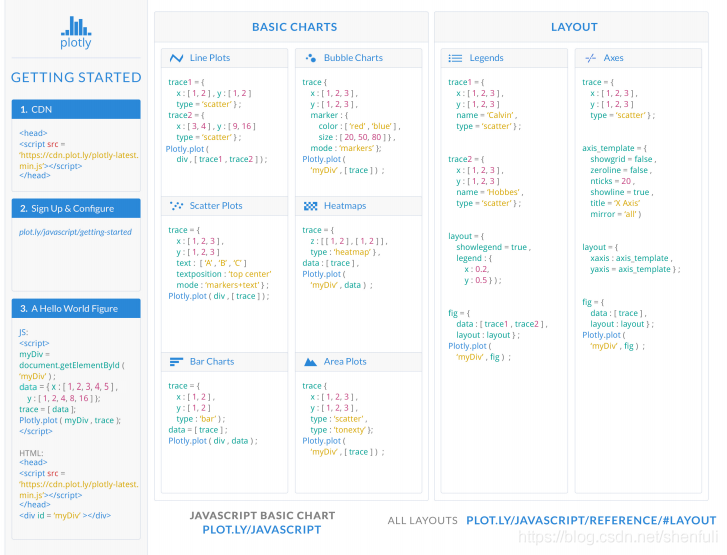This screenshot has width=727, height=555.
Task: Follow the PLOT.LY/JAVASCRIPT link
Action: click(x=261, y=529)
